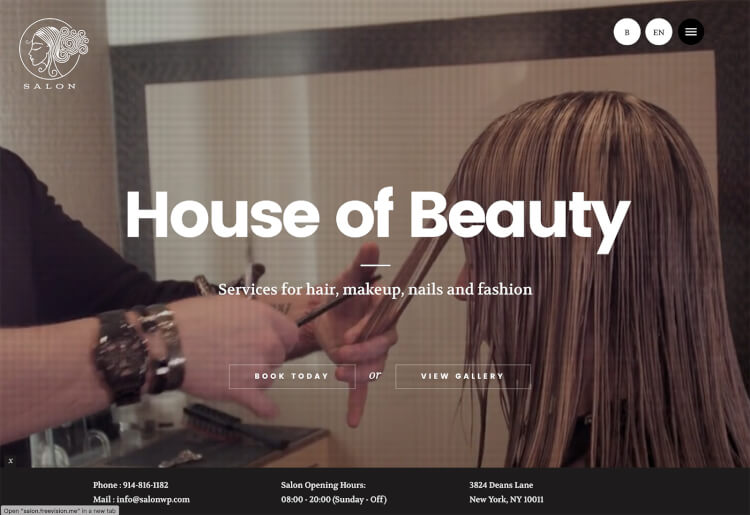Image resolution: width=750 pixels, height=515 pixels.
Task: Click the 3824 Deans Lane address
Action: [501, 485]
